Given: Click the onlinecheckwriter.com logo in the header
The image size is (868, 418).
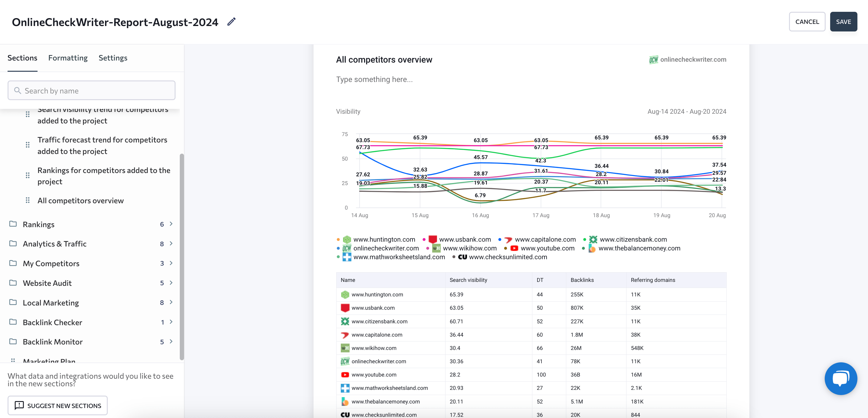Looking at the screenshot, I should 653,60.
